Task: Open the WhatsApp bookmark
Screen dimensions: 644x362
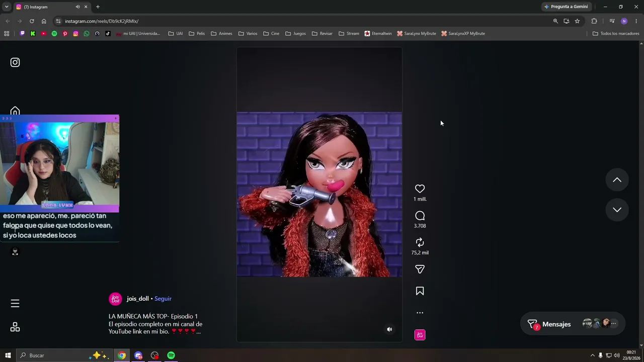Action: click(87, 34)
